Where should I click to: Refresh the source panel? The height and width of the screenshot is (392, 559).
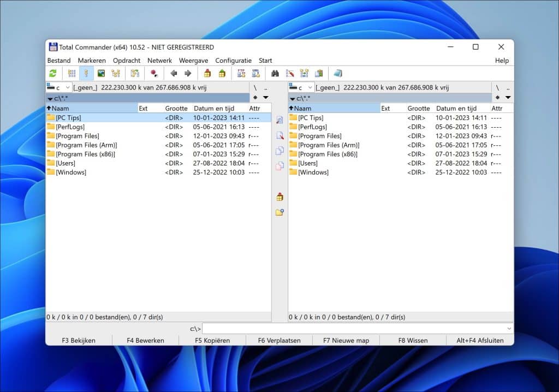53,73
